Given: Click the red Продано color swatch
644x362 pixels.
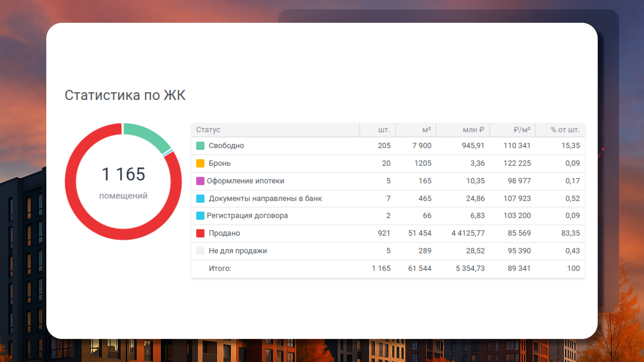Looking at the screenshot, I should 200,233.
